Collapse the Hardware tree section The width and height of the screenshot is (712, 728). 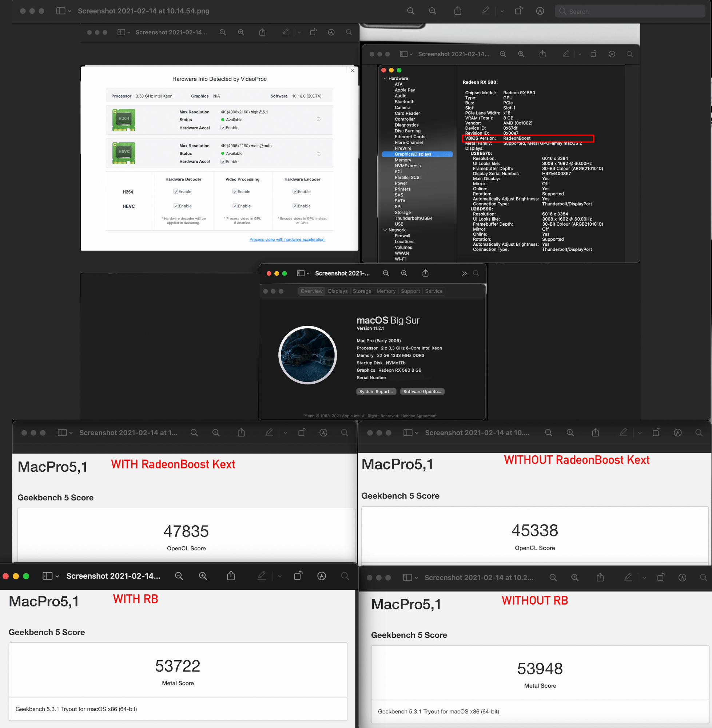point(385,79)
